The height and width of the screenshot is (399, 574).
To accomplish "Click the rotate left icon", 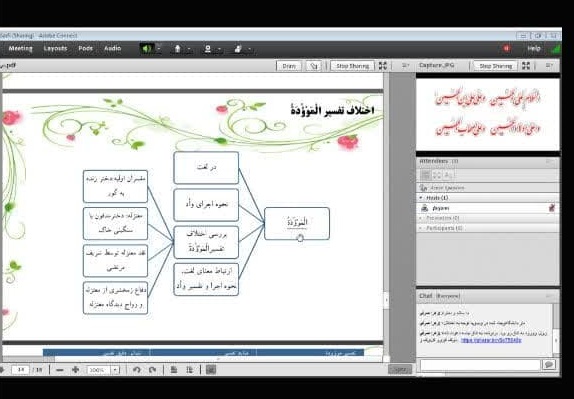I will (x=137, y=370).
